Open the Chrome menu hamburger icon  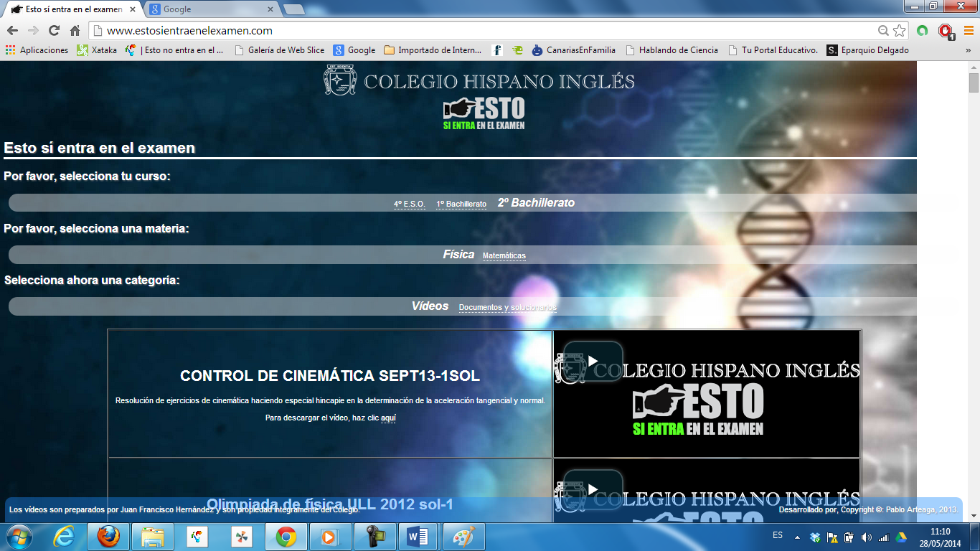[x=969, y=31]
